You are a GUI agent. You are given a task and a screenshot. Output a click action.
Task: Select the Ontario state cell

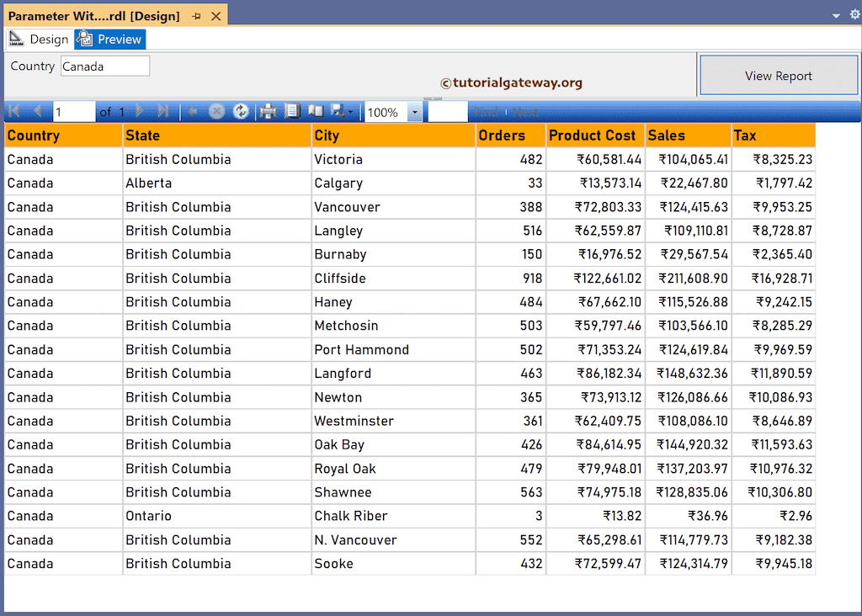point(217,516)
